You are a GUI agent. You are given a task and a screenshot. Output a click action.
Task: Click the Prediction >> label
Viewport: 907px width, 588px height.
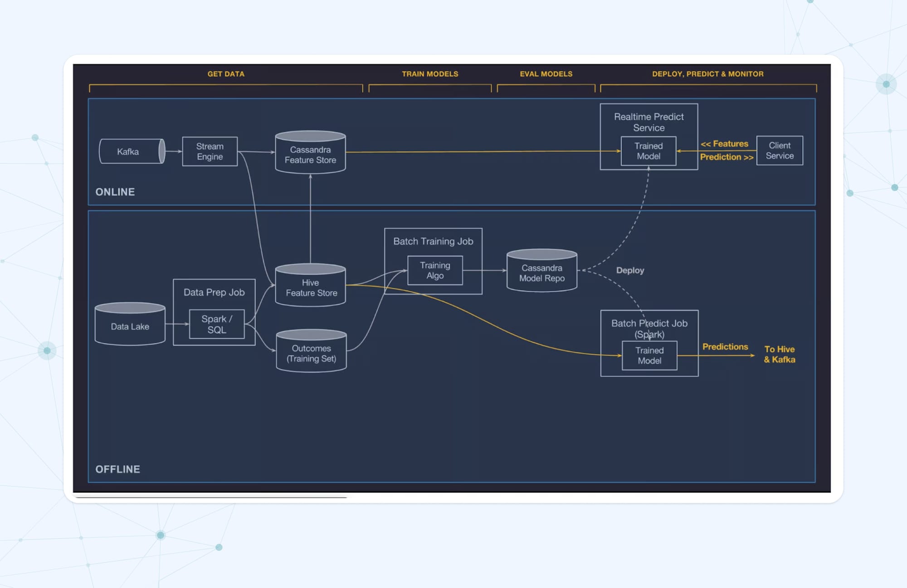point(727,157)
